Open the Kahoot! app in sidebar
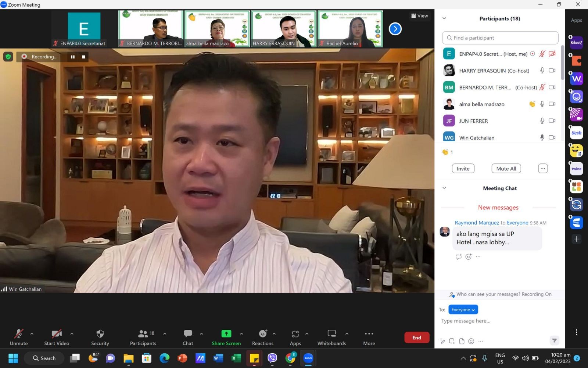588x368 pixels. [576, 43]
